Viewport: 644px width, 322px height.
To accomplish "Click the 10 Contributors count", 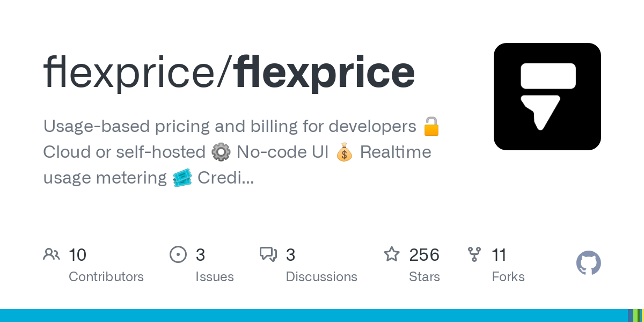I will point(77,255).
